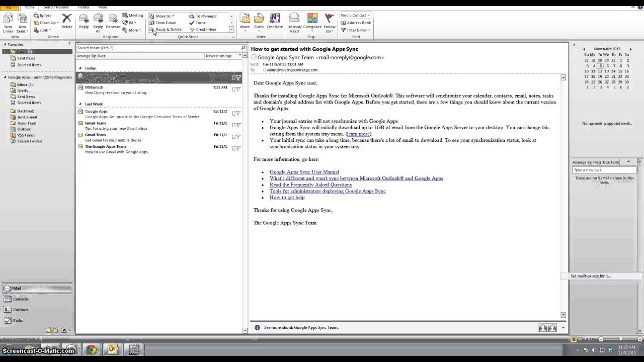Click Meeting in the Respond group
Viewport: 644px width, 362px height.
pos(133,16)
